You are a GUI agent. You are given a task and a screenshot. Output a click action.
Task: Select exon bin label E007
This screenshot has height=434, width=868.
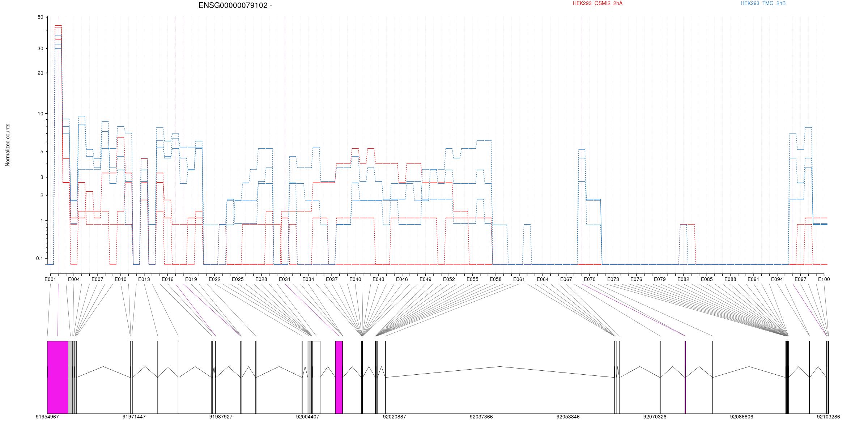pyautogui.click(x=97, y=279)
